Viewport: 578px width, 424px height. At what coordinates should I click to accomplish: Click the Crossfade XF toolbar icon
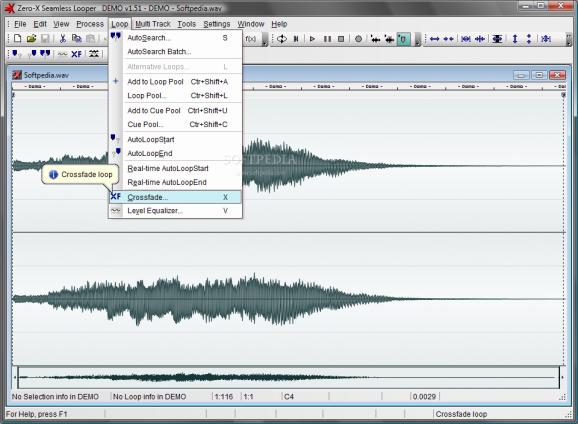(x=76, y=54)
